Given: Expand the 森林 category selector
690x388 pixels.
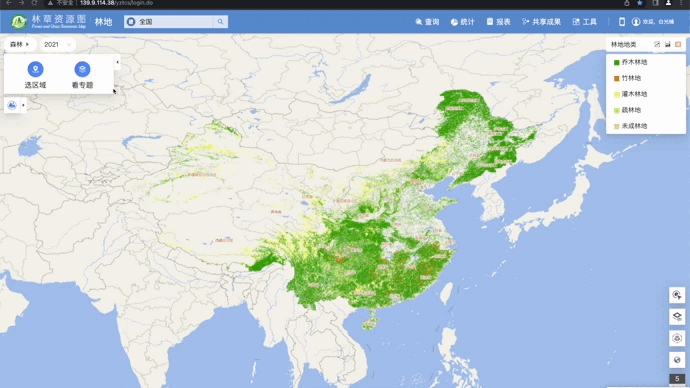Looking at the screenshot, I should pos(20,44).
